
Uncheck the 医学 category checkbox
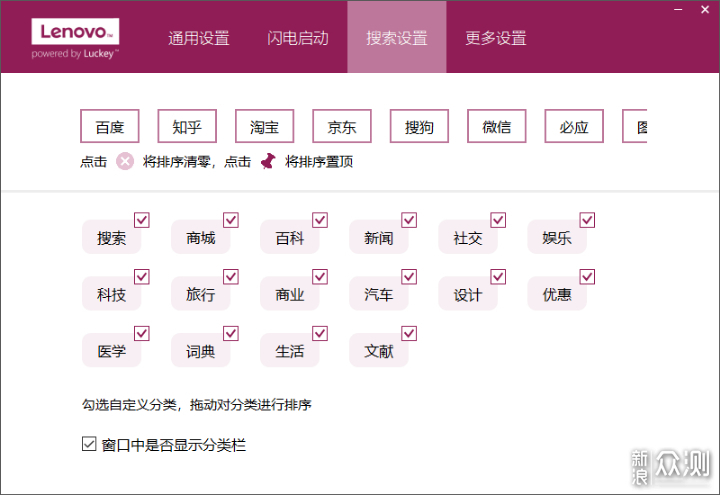point(142,333)
